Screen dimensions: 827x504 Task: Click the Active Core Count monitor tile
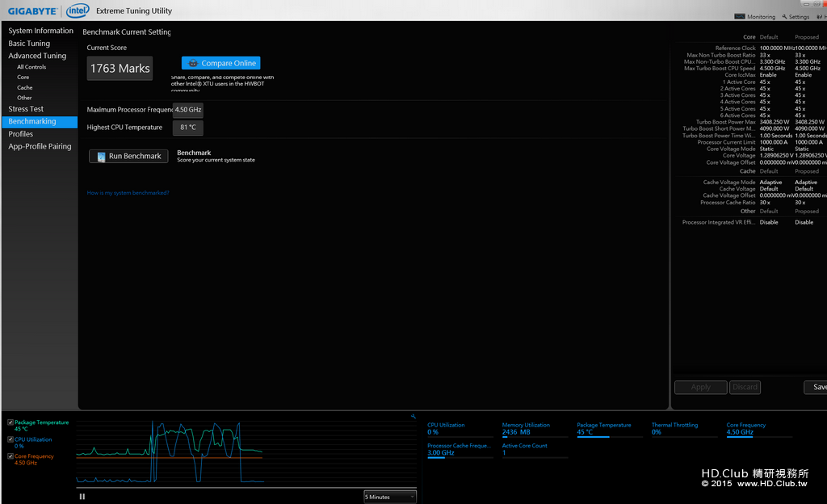[535, 450]
